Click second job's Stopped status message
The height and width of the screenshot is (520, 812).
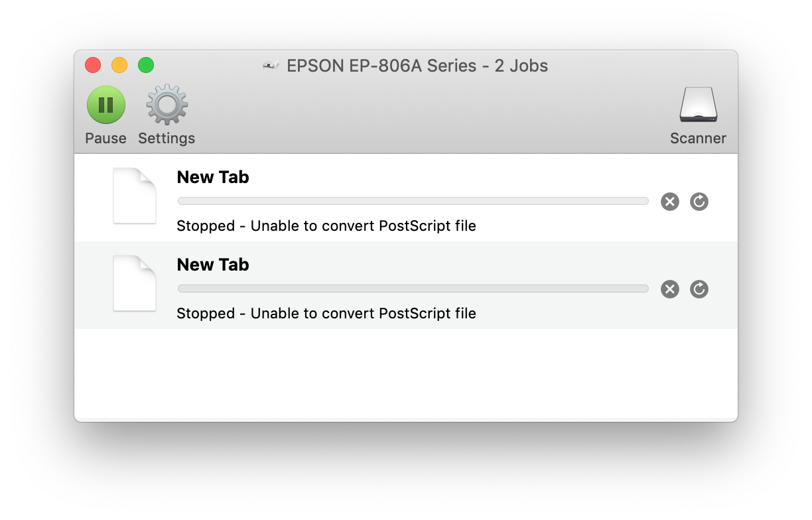[326, 314]
